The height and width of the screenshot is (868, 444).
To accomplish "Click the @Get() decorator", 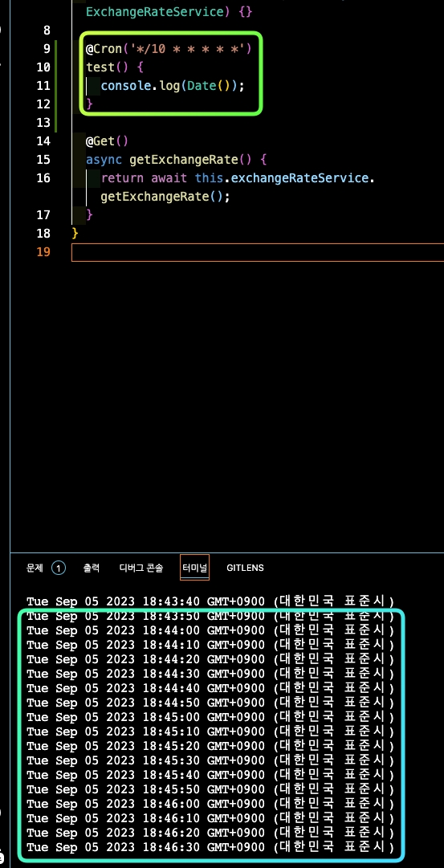I will coord(107,141).
